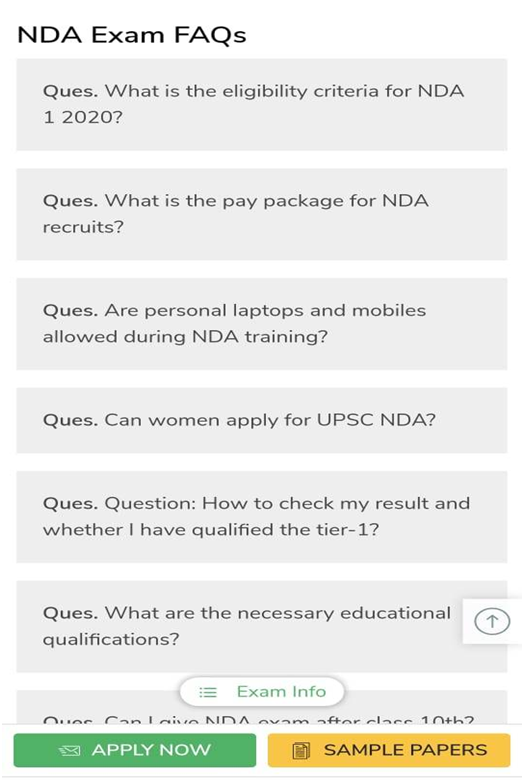
Task: Expand the Can women apply for UPSC NDA question
Action: (x=262, y=420)
